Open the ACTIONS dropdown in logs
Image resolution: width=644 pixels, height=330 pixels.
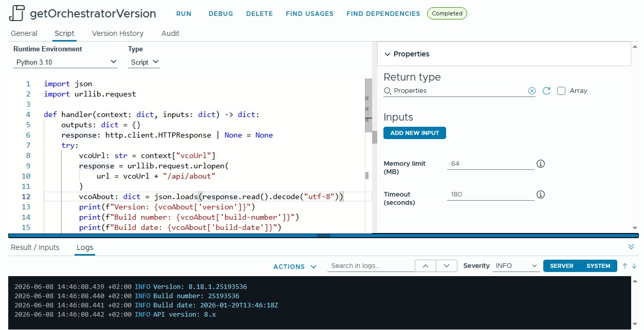[x=295, y=267]
